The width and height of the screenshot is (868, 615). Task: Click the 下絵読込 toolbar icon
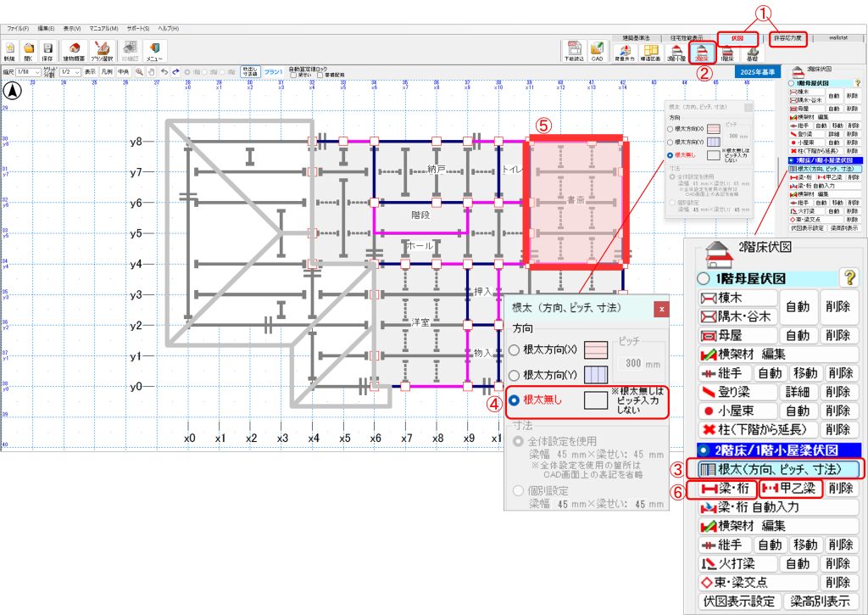(574, 51)
